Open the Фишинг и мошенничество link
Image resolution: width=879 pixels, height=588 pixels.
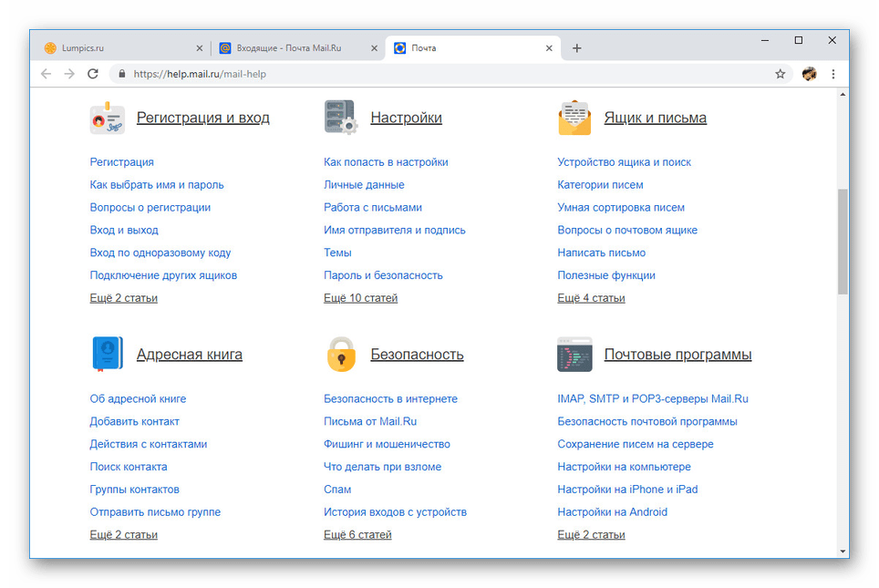pyautogui.click(x=387, y=444)
